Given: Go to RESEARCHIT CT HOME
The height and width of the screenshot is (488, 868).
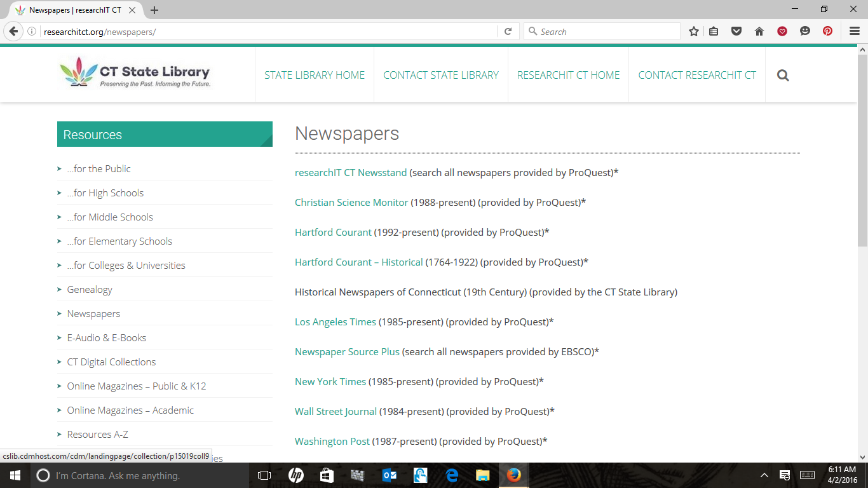Looking at the screenshot, I should tap(568, 75).
